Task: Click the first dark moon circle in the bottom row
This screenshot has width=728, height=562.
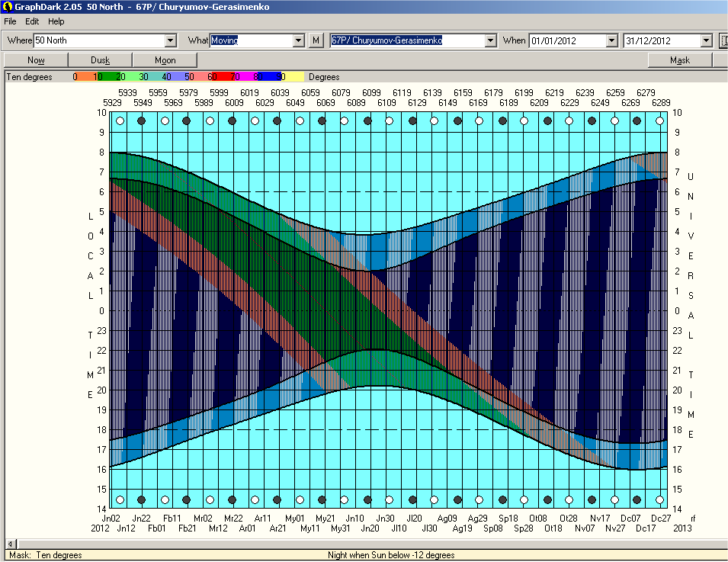Action: click(141, 500)
